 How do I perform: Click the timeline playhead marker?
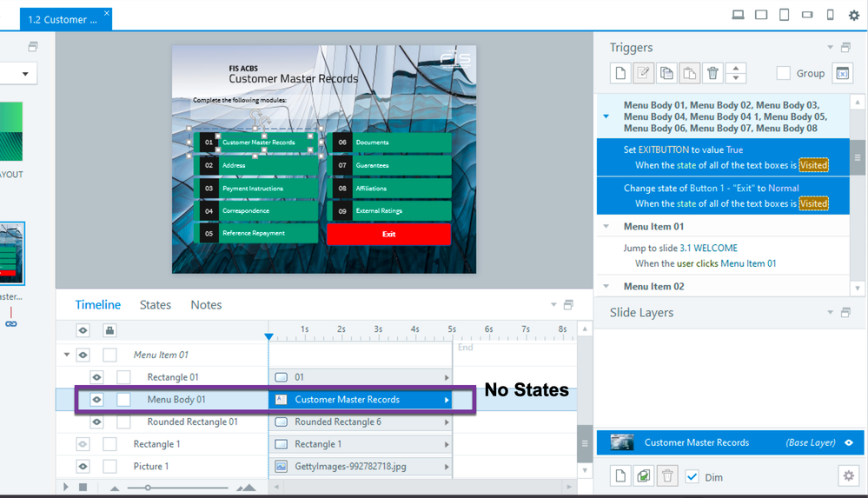[x=269, y=336]
